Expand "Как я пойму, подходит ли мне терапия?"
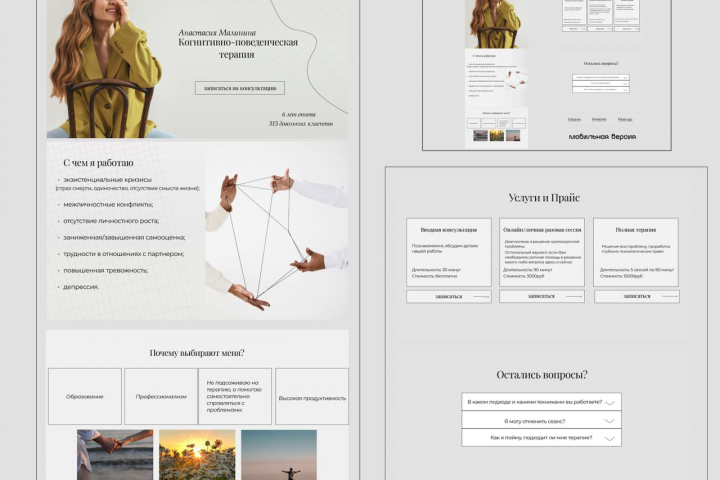This screenshot has height=480, width=720. point(541,438)
